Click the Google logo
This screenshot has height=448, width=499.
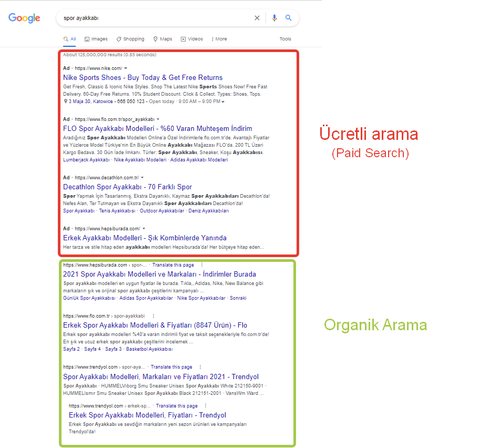click(24, 18)
